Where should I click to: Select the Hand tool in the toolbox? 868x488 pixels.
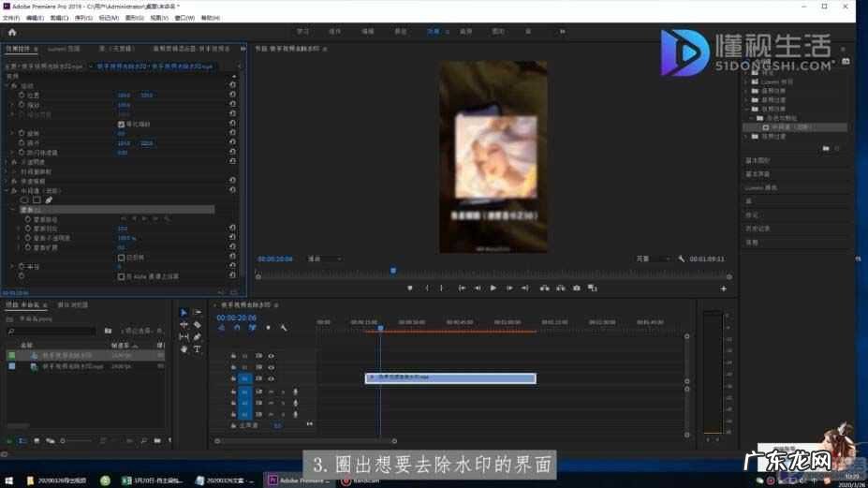coord(184,348)
